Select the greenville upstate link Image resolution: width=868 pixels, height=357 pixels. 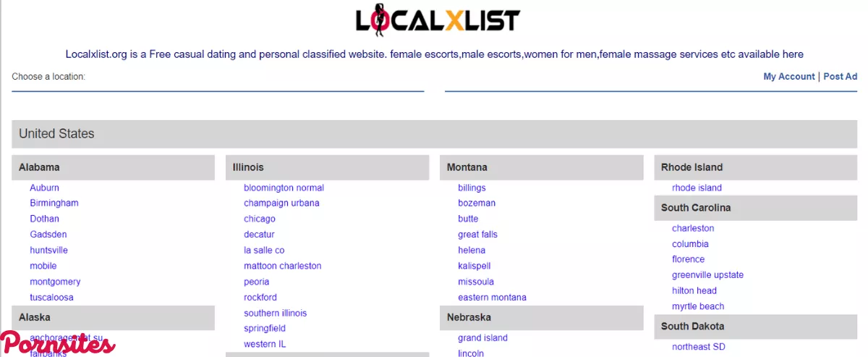pos(707,275)
